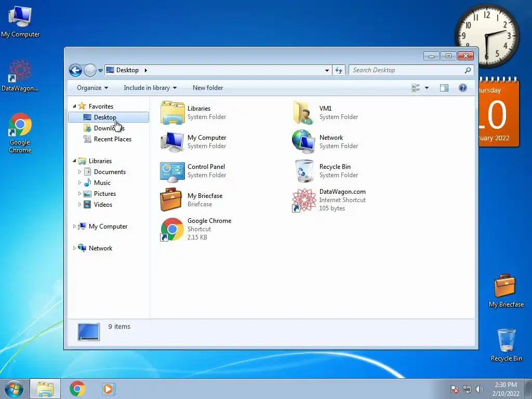Image resolution: width=532 pixels, height=399 pixels.
Task: Collapse the Favorites tree group
Action: click(74, 107)
